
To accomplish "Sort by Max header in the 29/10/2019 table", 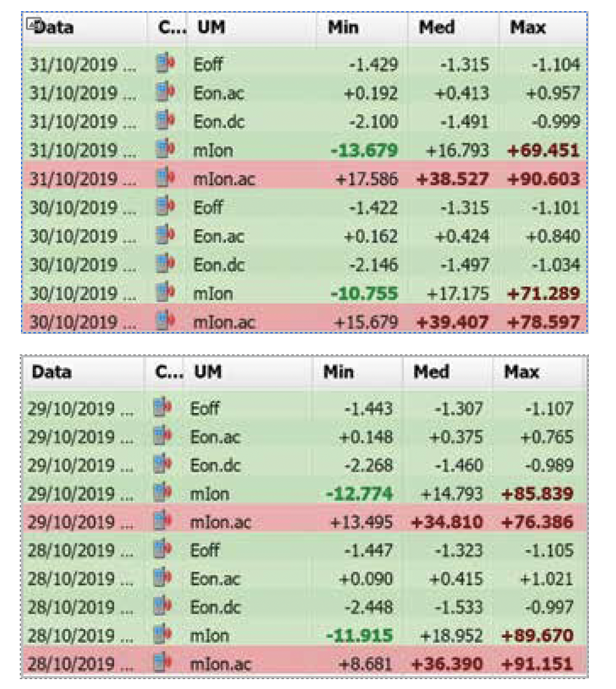I will [x=522, y=372].
